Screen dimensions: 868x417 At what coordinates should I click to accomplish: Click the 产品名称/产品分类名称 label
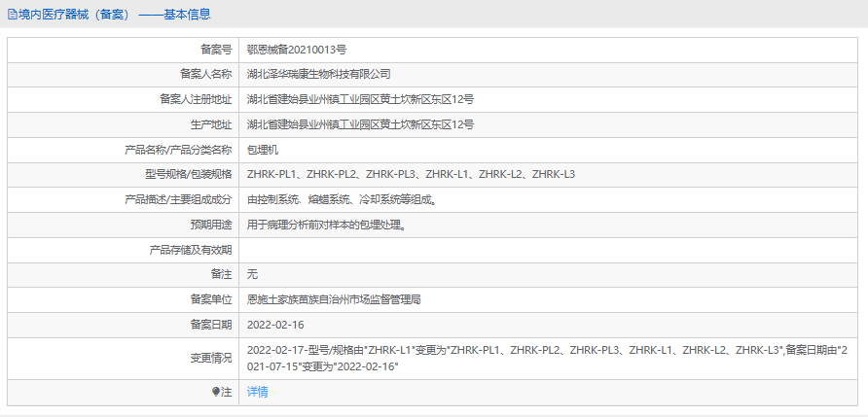coord(178,150)
